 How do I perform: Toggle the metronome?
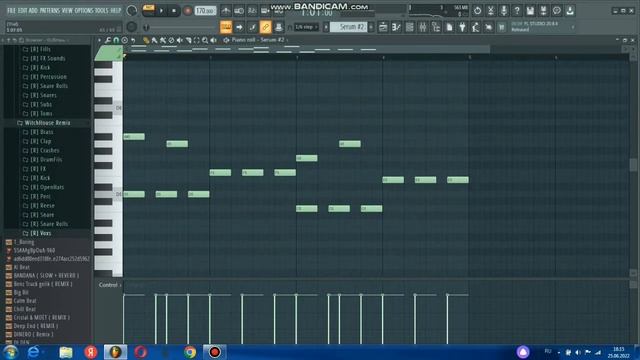click(x=226, y=11)
